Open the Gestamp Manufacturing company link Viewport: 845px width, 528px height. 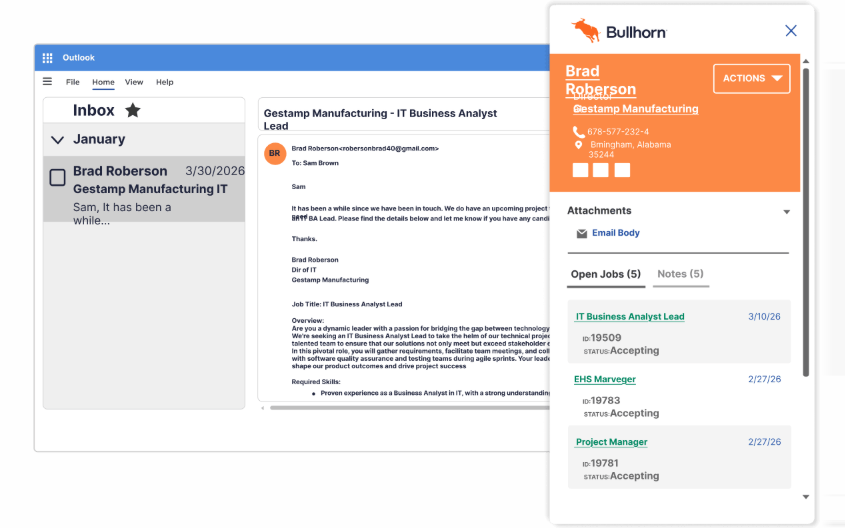(x=636, y=109)
